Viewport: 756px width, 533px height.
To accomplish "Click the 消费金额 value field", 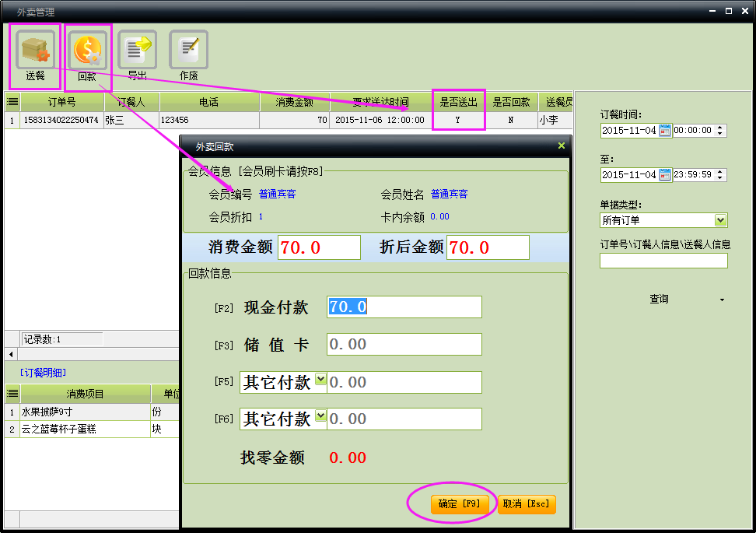I will 319,247.
